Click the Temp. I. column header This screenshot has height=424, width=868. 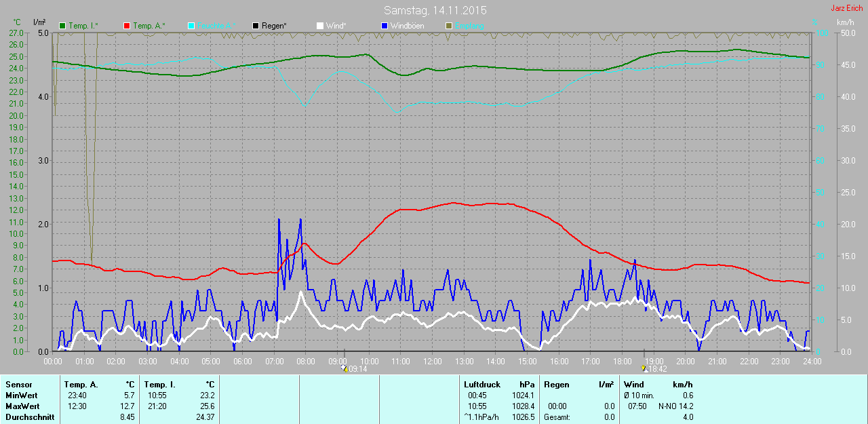(x=159, y=385)
